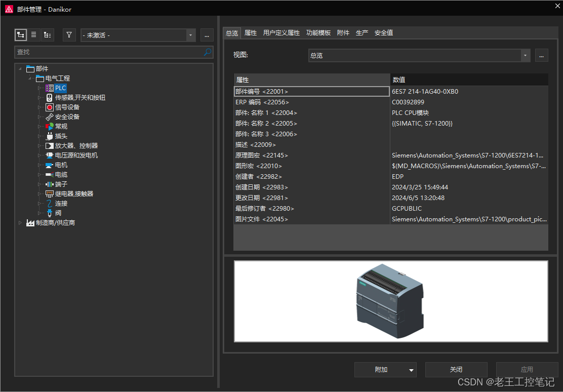Click the search magnifier icon

pyautogui.click(x=208, y=52)
